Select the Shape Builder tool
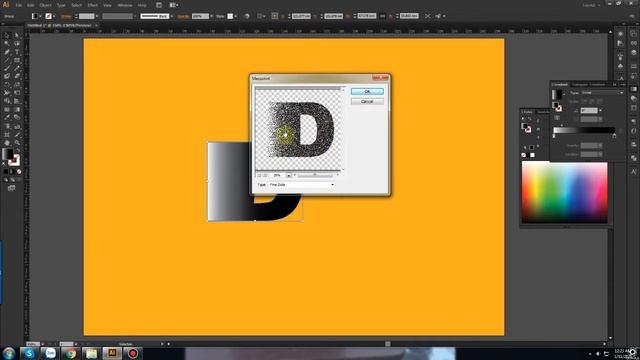This screenshot has height=360, width=640. coord(7,101)
